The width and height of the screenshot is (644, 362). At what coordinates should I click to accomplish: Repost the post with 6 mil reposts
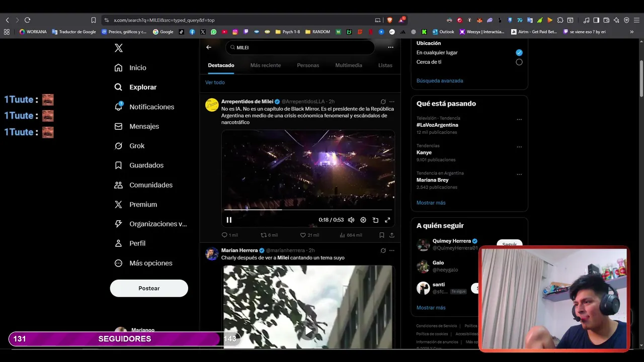(x=269, y=235)
